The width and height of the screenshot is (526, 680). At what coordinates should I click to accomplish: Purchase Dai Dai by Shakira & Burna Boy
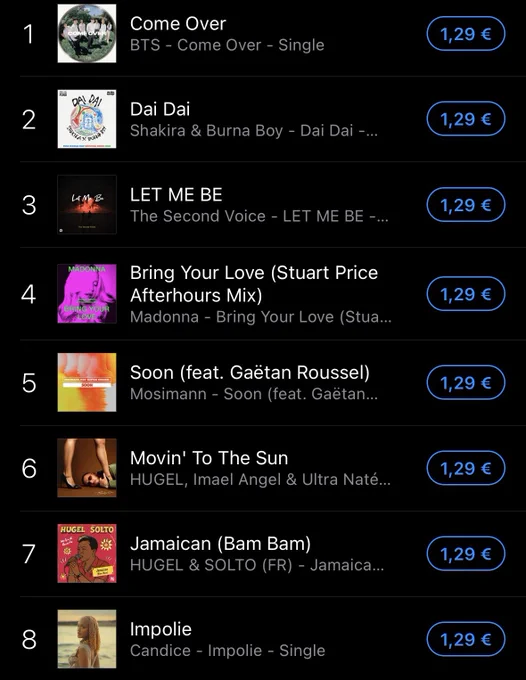point(466,119)
